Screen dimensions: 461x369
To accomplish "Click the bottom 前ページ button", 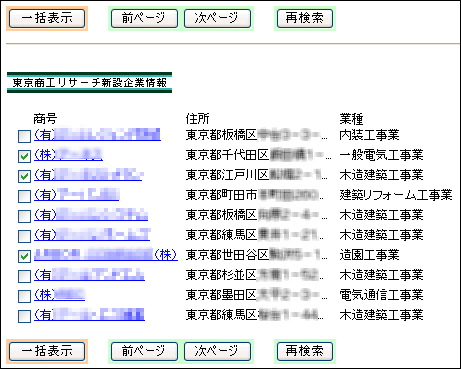I will pos(144,351).
